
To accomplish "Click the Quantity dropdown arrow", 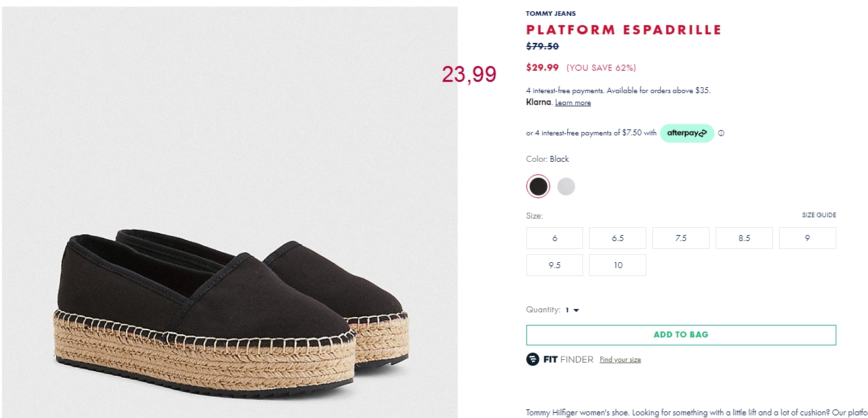I will coord(576,310).
